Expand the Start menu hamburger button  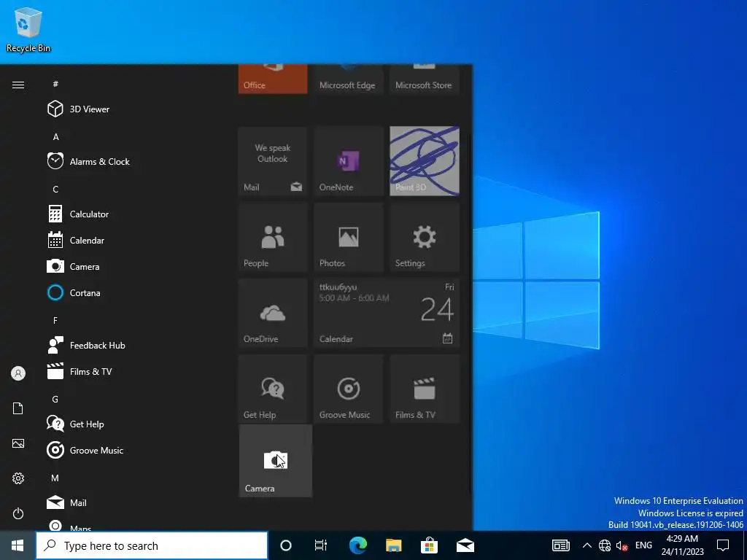[18, 85]
